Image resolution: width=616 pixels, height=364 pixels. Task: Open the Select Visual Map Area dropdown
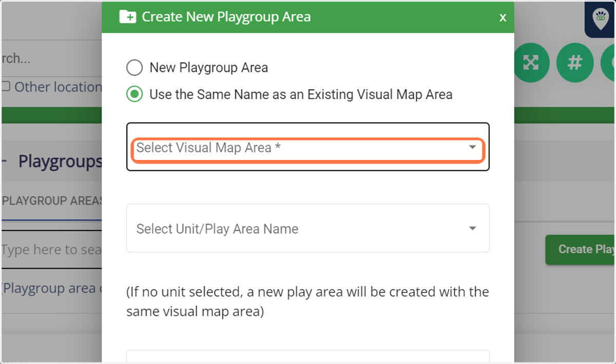pyautogui.click(x=308, y=148)
